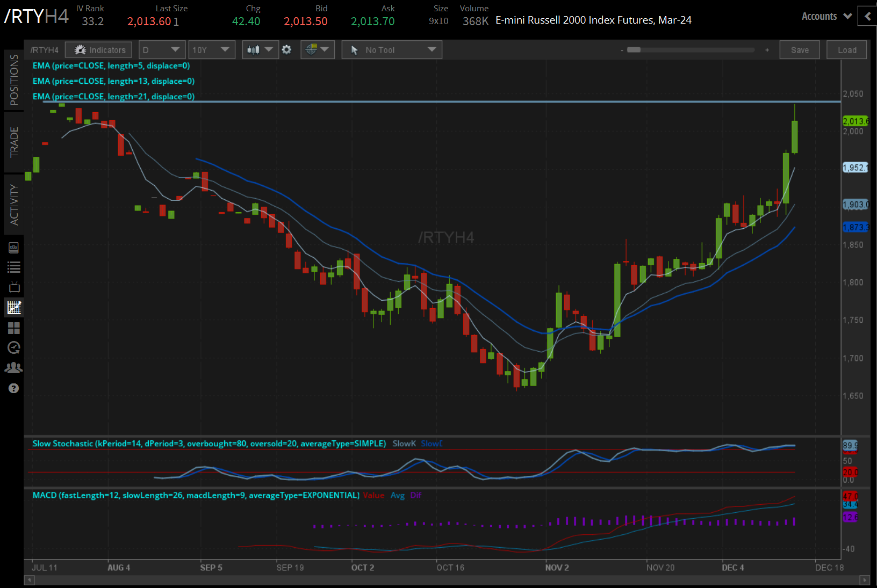Switch to the ACTIVITY tab

tap(14, 205)
